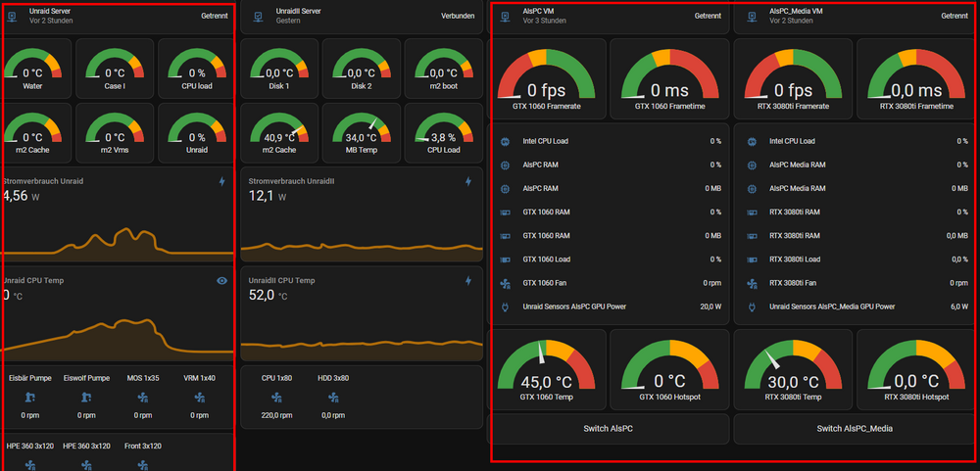The width and height of the screenshot is (980, 471).
Task: Click the plug icon for AlsPC GPU Power
Action: coord(505,307)
